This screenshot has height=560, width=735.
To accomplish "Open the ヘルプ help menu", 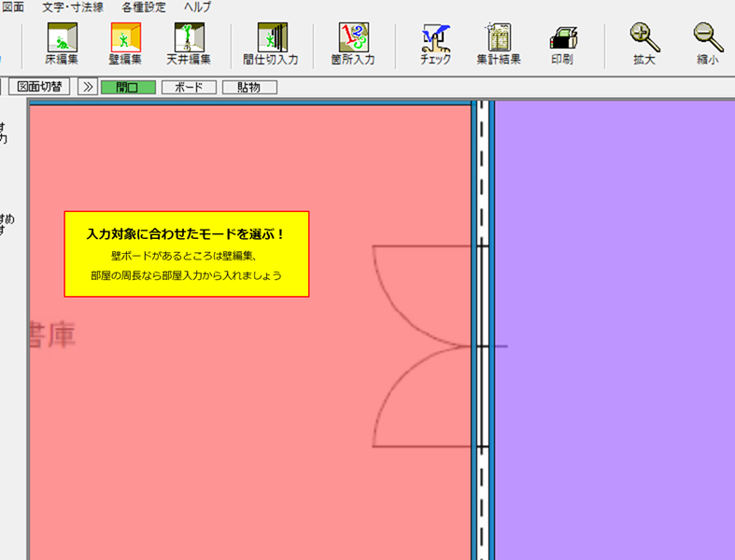I will [197, 7].
